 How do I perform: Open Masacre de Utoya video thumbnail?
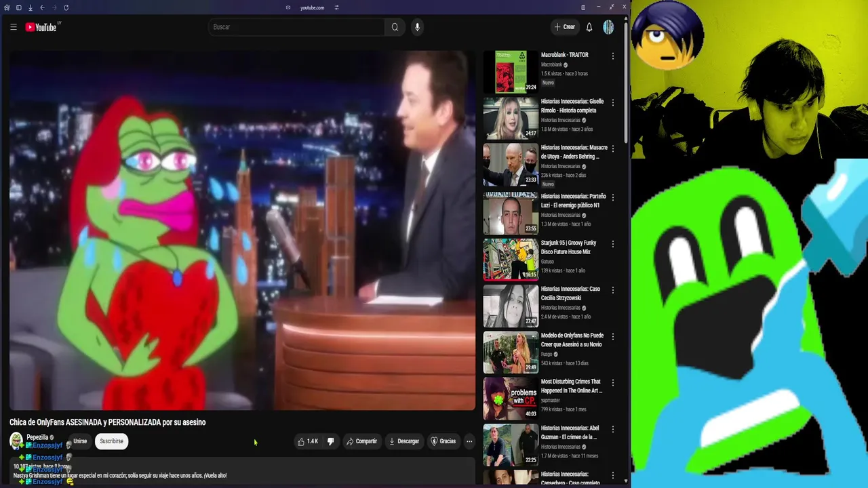(x=511, y=164)
